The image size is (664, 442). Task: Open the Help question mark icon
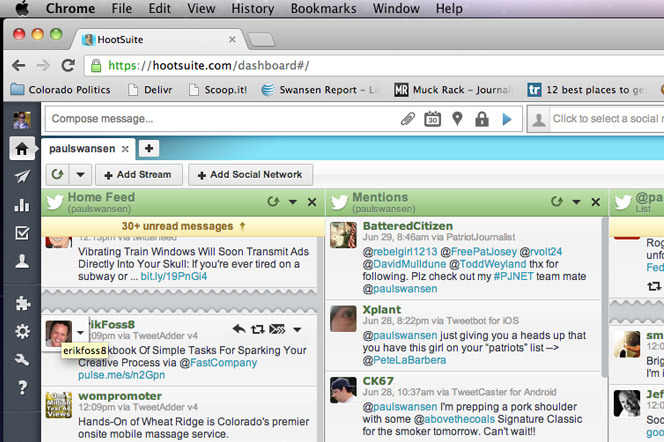tap(22, 387)
